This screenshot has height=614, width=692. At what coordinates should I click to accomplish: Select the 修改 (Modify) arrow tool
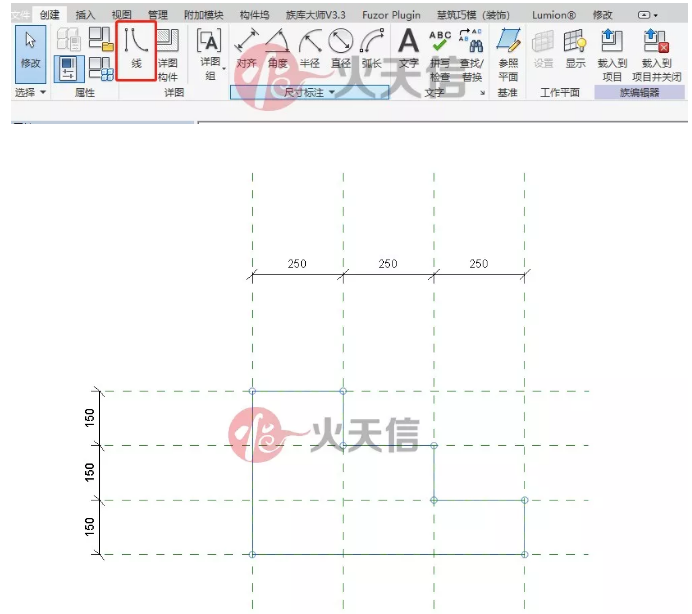pos(30,54)
